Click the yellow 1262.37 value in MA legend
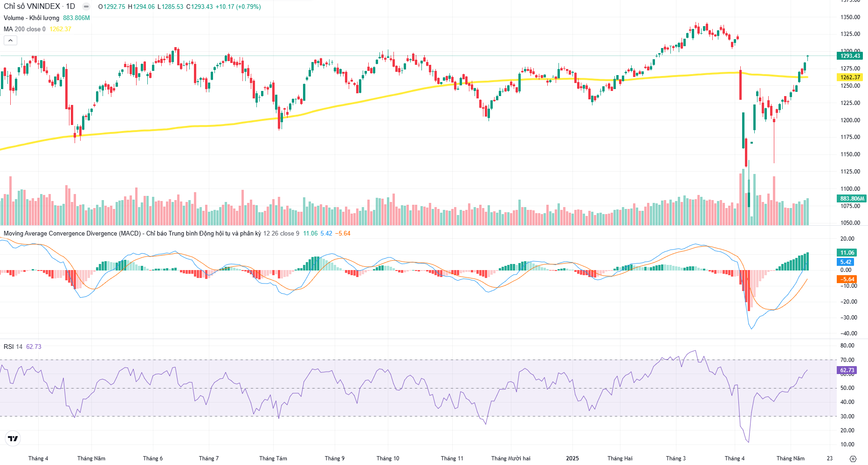 [61, 29]
